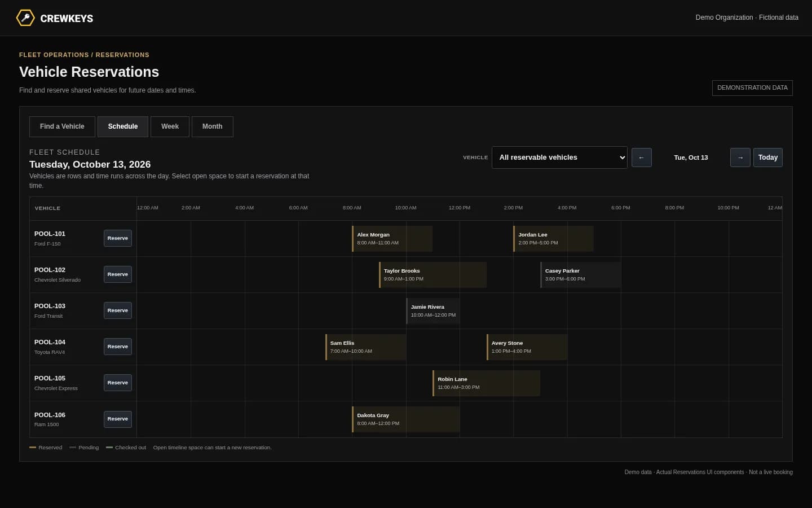Jump to Today's schedule
The height and width of the screenshot is (508, 812).
click(x=768, y=157)
